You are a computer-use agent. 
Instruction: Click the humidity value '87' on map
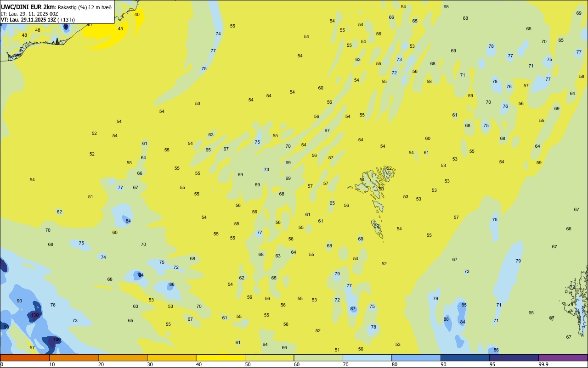pyautogui.click(x=353, y=309)
